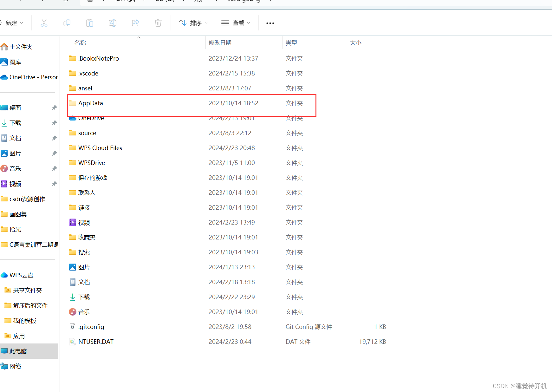Open 画图集 folder in sidebar
The height and width of the screenshot is (392, 552).
[x=14, y=214]
